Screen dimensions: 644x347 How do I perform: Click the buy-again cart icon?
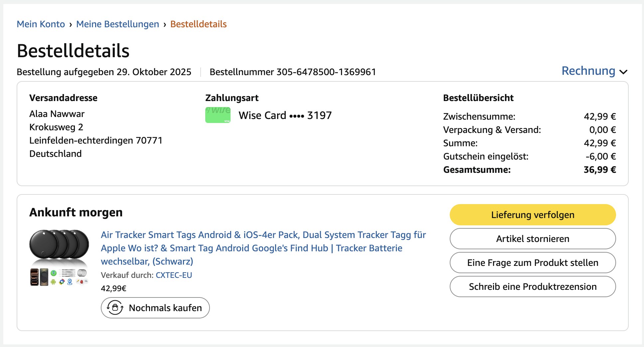[x=115, y=308]
